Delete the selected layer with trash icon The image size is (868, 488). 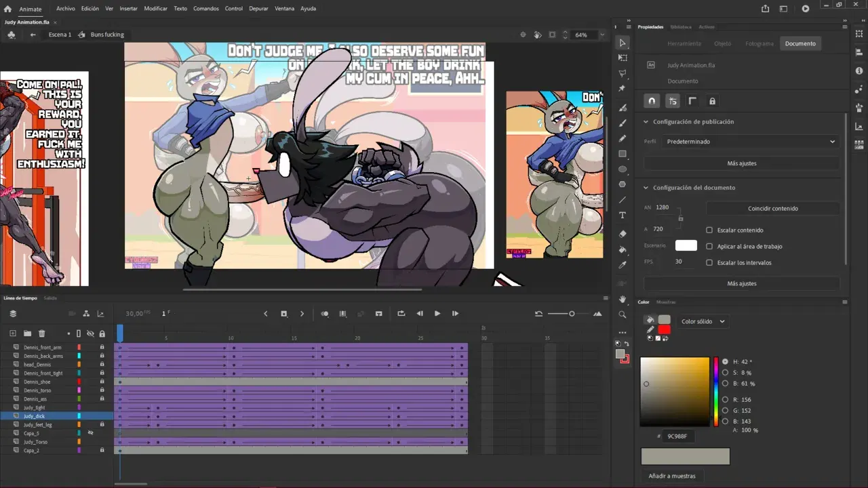[x=41, y=333]
